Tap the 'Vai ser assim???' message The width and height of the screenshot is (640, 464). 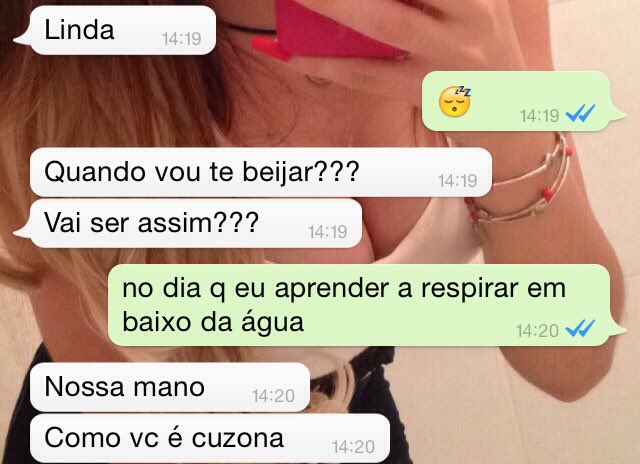click(189, 223)
